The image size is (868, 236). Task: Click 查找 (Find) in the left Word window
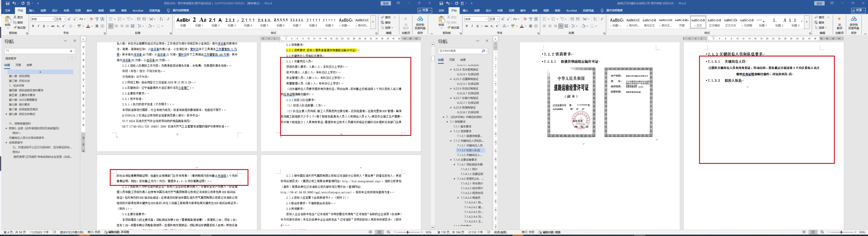[386, 17]
